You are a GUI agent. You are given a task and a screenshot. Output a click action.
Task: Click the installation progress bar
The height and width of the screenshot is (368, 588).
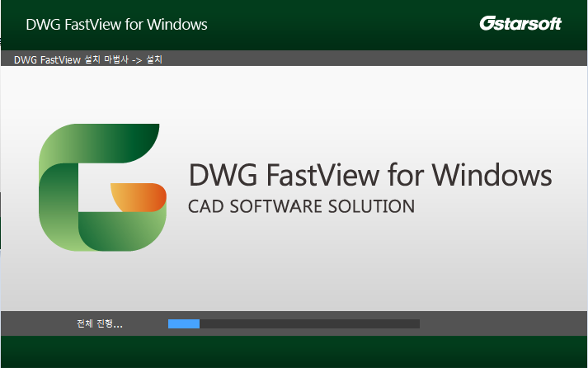(294, 323)
